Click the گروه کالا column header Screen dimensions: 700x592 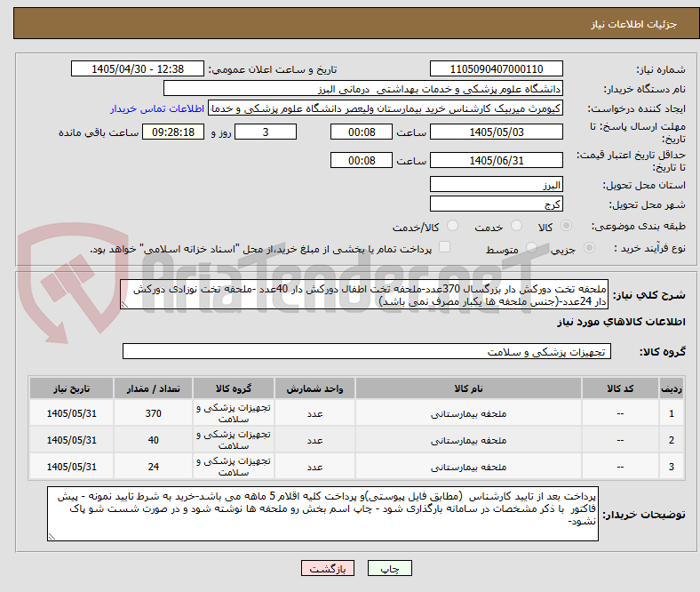click(233, 388)
